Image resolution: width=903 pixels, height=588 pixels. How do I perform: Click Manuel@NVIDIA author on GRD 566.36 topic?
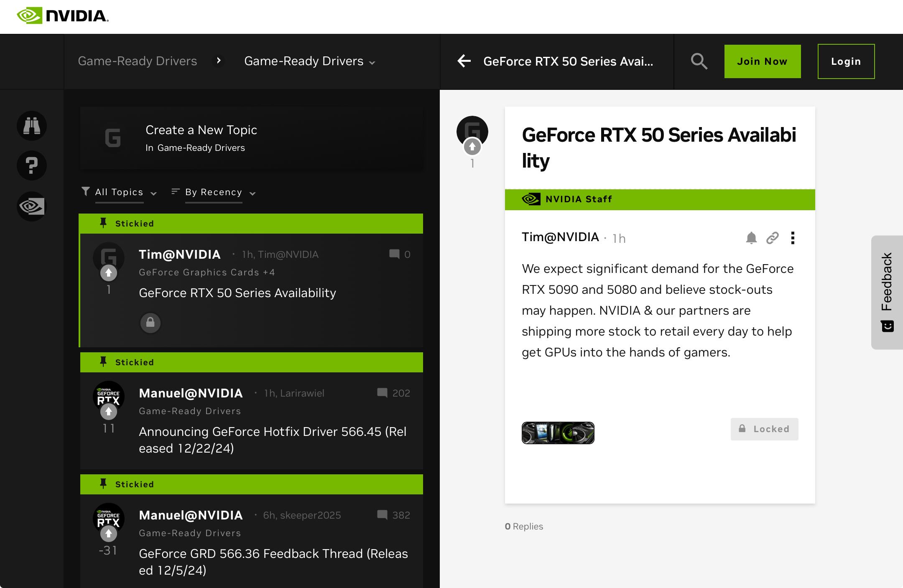pos(191,515)
